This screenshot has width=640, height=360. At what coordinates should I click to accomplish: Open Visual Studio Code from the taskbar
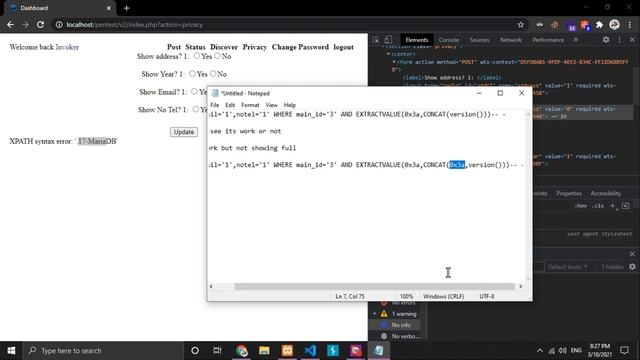310,351
